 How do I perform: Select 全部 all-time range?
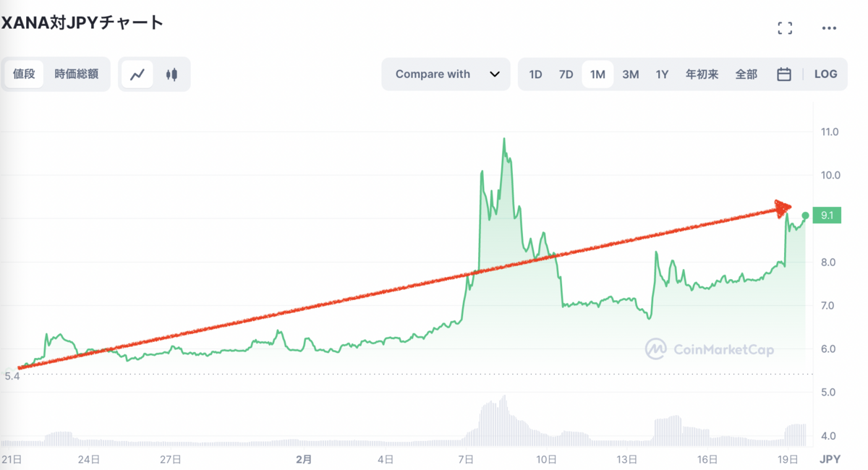[x=746, y=74]
